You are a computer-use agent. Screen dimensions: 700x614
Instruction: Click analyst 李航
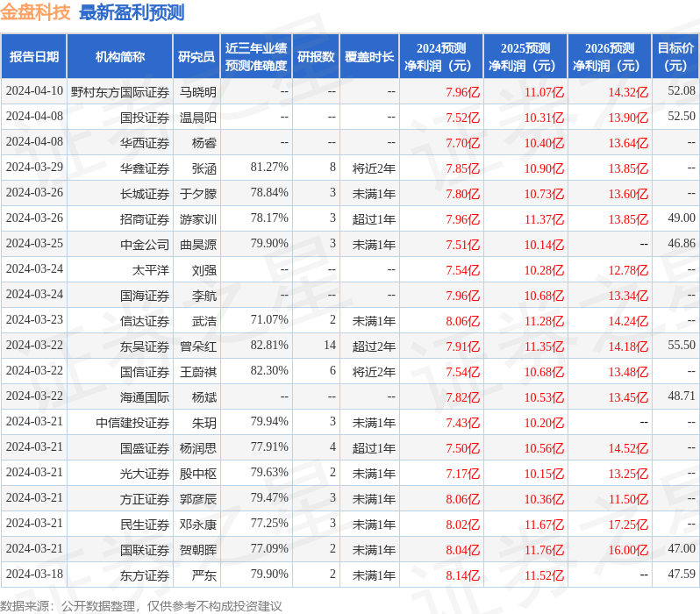(204, 296)
